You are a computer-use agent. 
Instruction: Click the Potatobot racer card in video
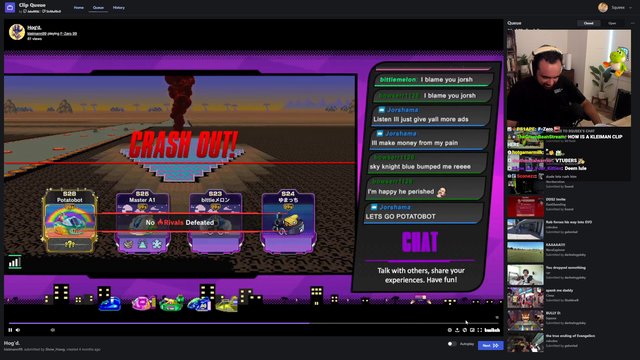pos(70,221)
